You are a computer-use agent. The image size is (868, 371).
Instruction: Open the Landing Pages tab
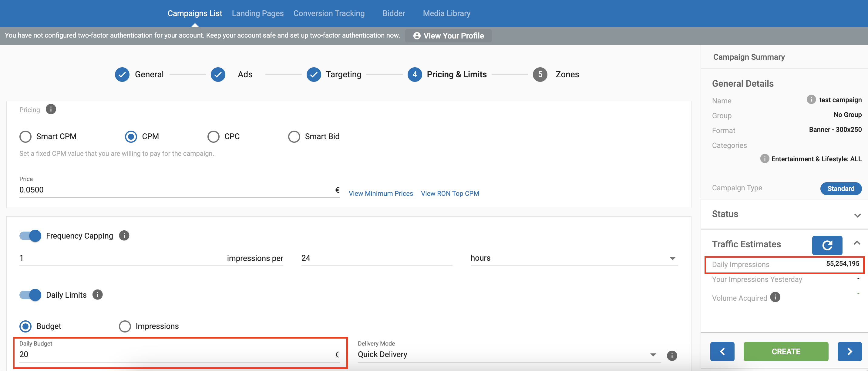(257, 13)
